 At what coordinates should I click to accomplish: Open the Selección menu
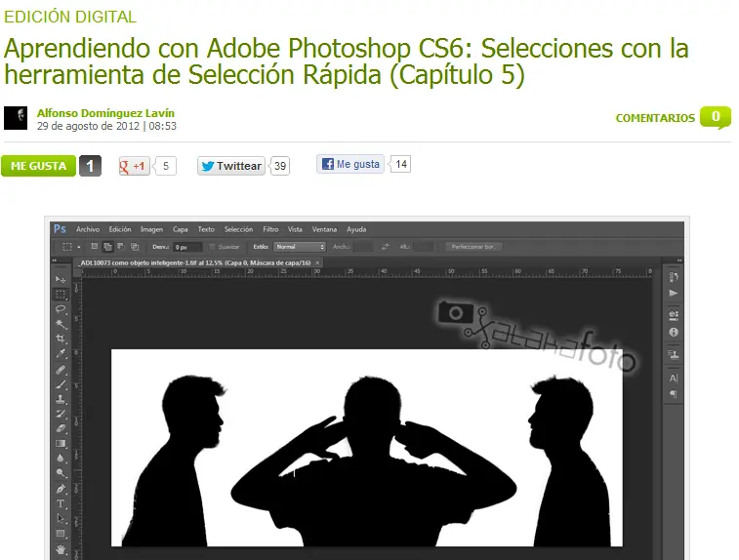pos(238,229)
